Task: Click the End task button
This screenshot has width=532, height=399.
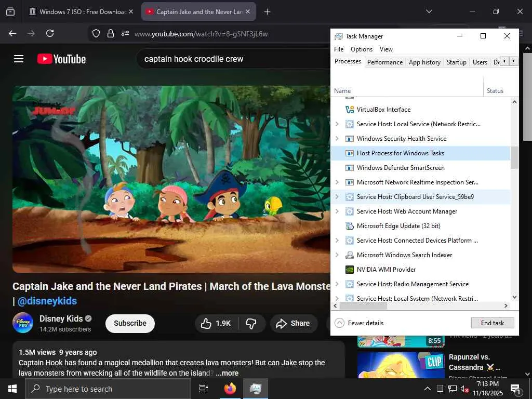Action: coord(493,323)
